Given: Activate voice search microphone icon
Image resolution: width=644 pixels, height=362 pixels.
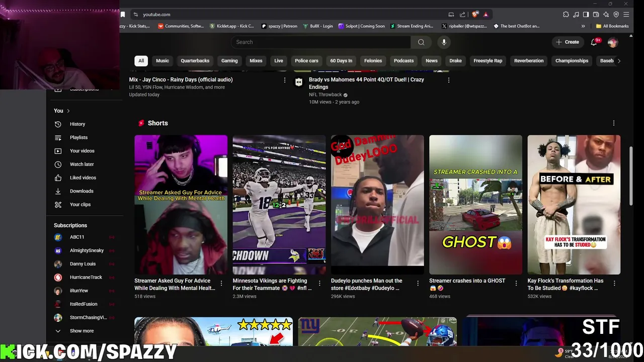Looking at the screenshot, I should click(444, 42).
